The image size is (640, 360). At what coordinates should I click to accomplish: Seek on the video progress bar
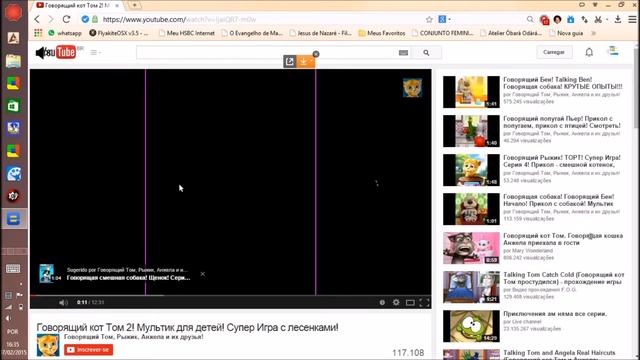(x=231, y=295)
